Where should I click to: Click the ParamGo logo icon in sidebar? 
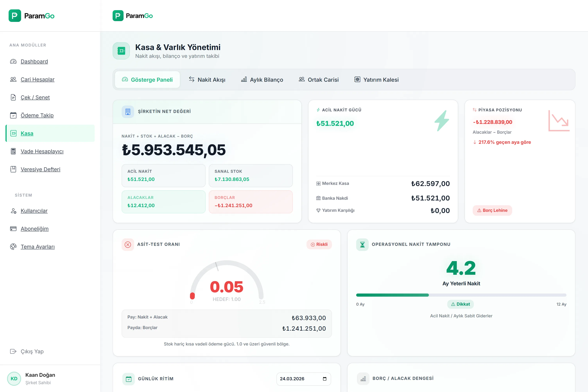click(15, 16)
